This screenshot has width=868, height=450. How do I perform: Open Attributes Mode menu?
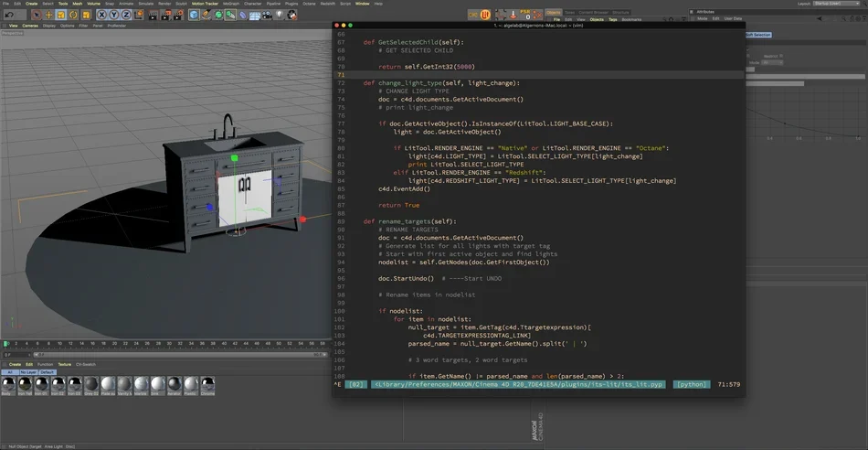click(x=702, y=18)
